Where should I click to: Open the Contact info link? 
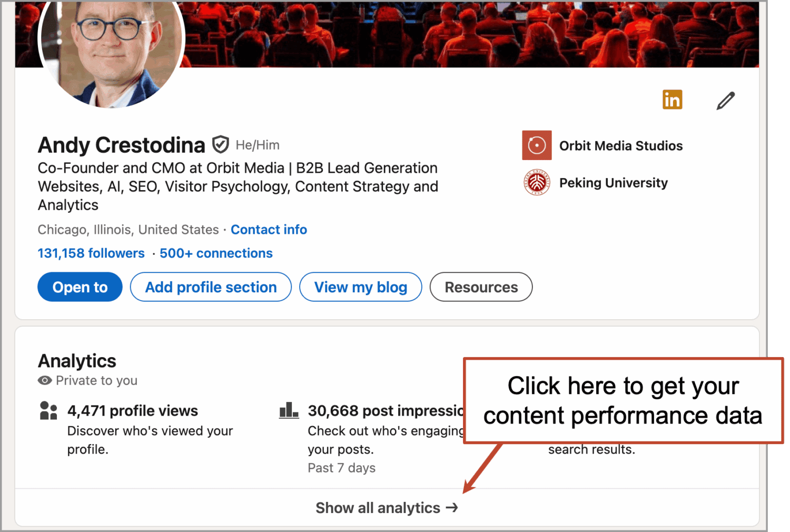click(x=269, y=230)
